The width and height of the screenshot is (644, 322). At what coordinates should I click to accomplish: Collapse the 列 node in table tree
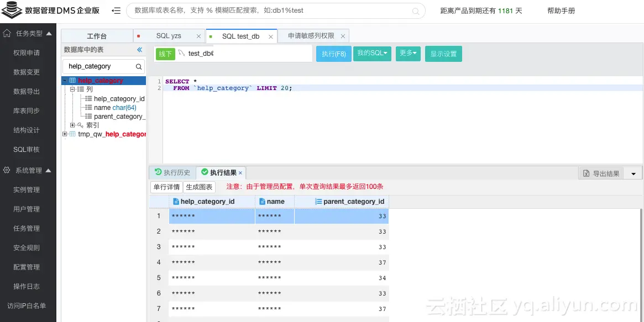pyautogui.click(x=72, y=89)
